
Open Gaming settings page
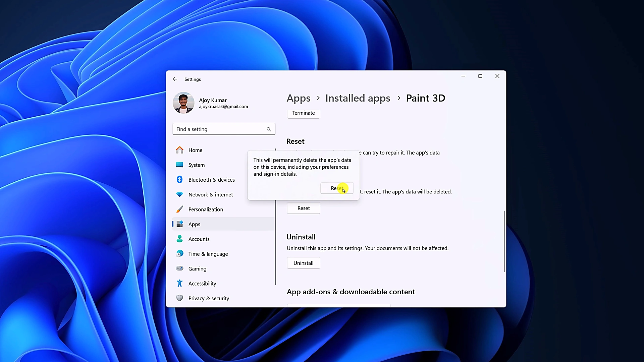click(224, 268)
